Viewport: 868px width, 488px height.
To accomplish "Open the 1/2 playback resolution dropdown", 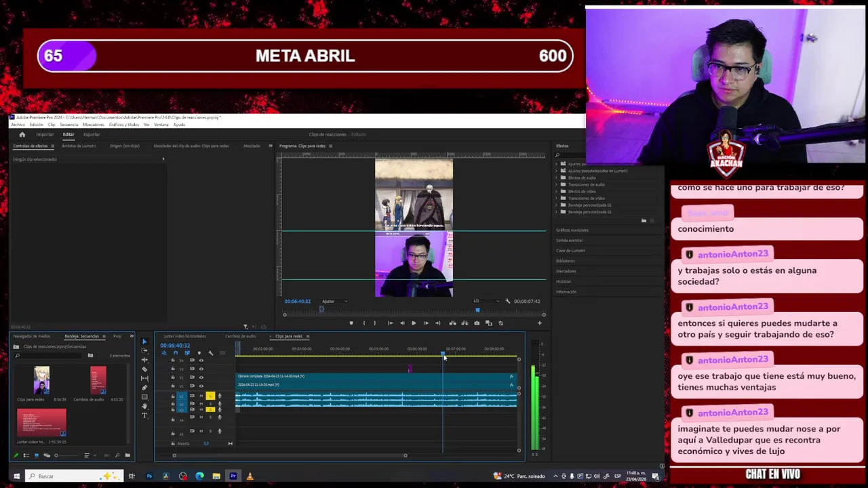I will 486,301.
